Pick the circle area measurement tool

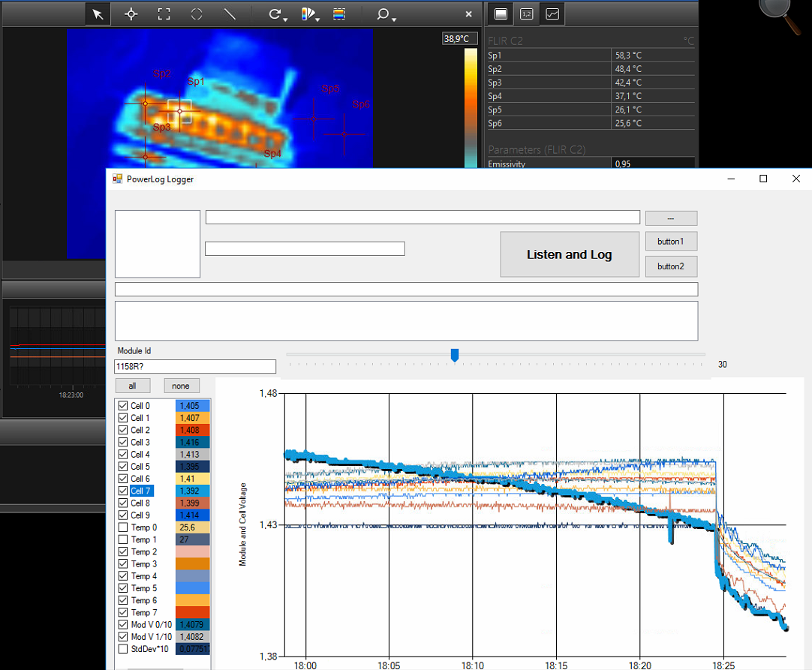pos(197,14)
